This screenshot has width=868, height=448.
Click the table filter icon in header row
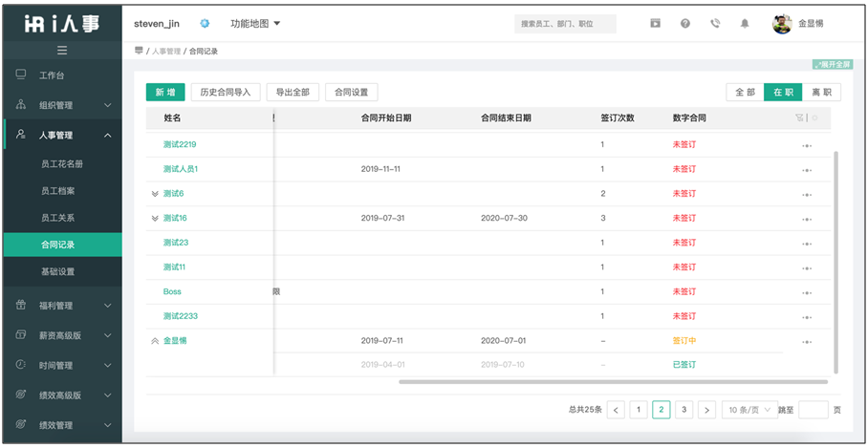pyautogui.click(x=799, y=117)
